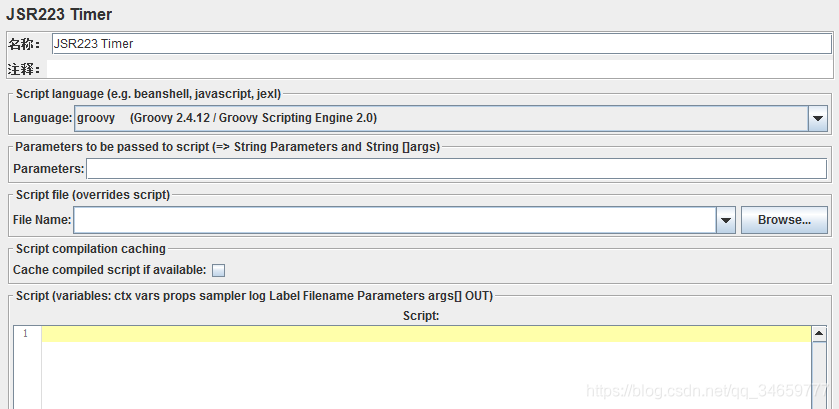Click the 'Script:' header above the editor
Viewport: 839px width, 409px height.
421,316
